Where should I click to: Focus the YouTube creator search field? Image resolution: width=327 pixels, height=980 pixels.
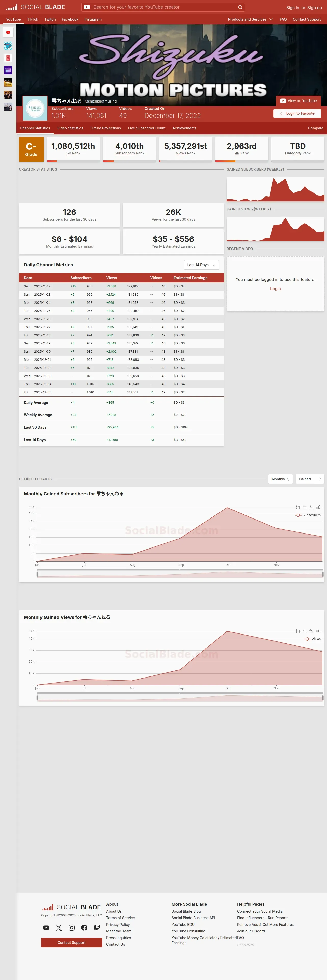point(164,7)
